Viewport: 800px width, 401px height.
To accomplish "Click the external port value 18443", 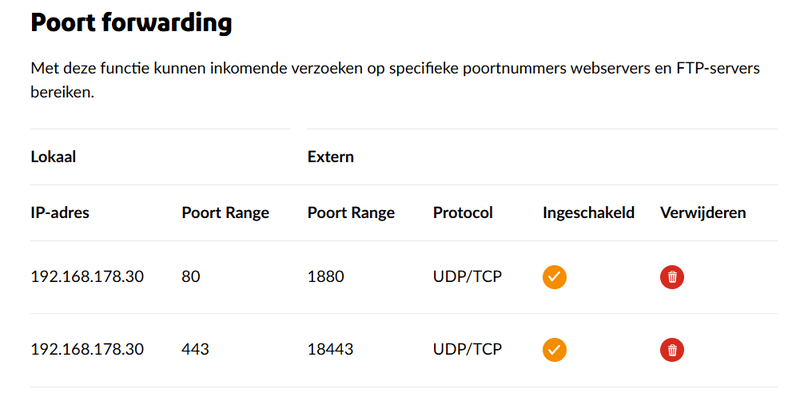I will [329, 350].
